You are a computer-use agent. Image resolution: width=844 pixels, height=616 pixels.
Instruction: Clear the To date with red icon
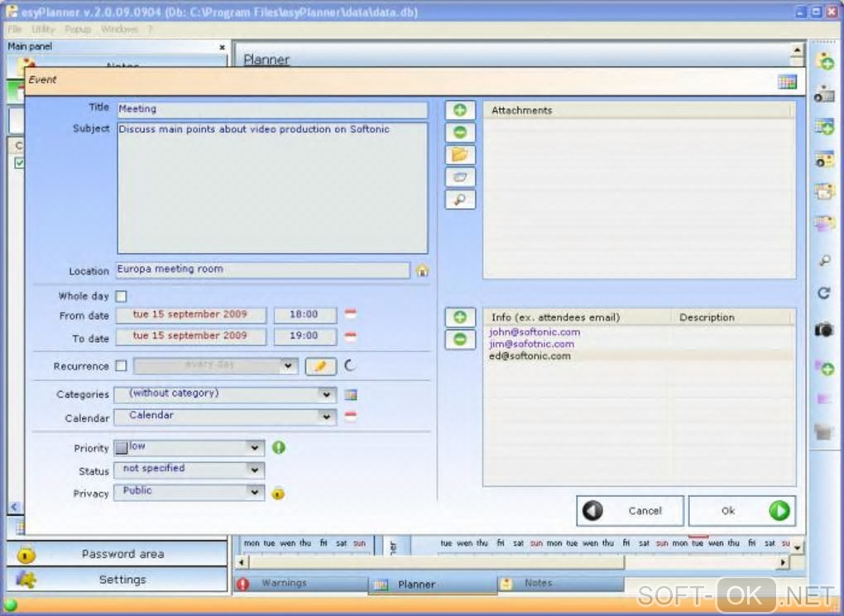pyautogui.click(x=350, y=337)
